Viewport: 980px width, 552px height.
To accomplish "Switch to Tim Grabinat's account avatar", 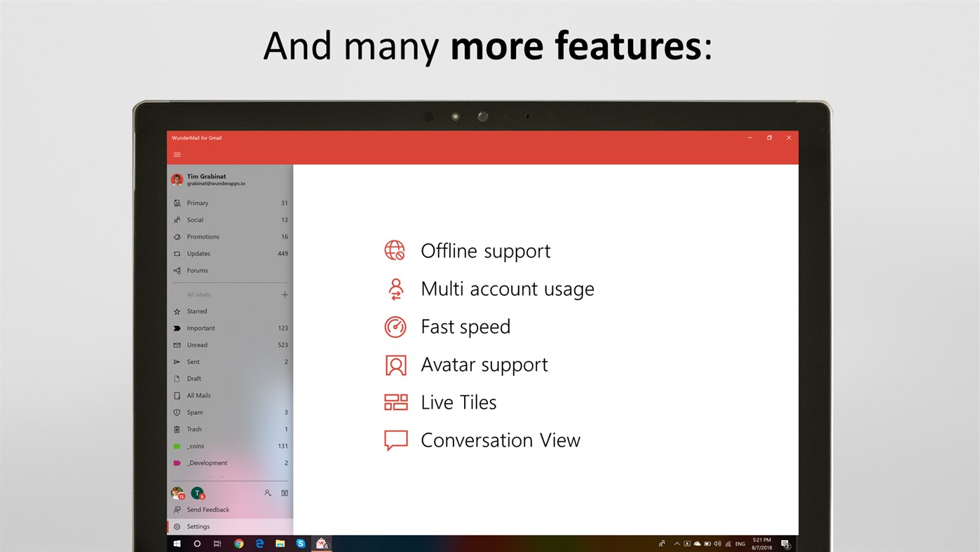I will click(176, 492).
